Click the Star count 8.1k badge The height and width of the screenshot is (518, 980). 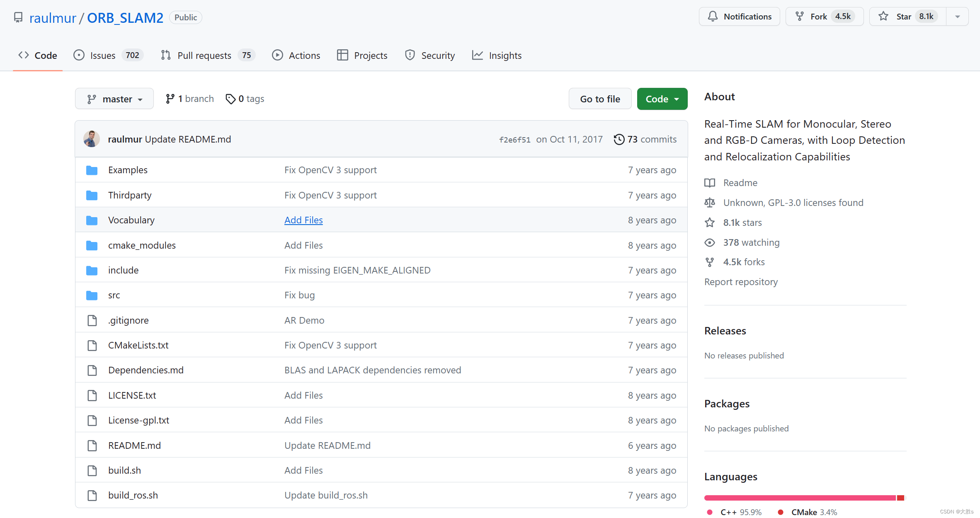tap(926, 17)
